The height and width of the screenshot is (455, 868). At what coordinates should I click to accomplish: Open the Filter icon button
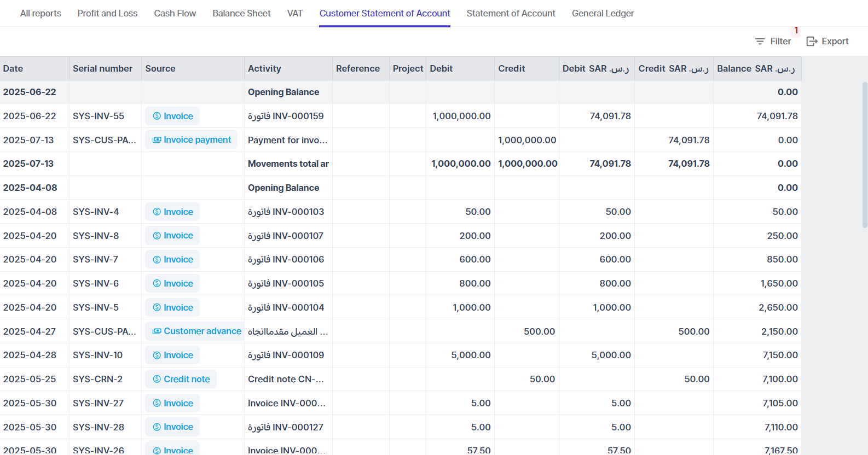(760, 42)
